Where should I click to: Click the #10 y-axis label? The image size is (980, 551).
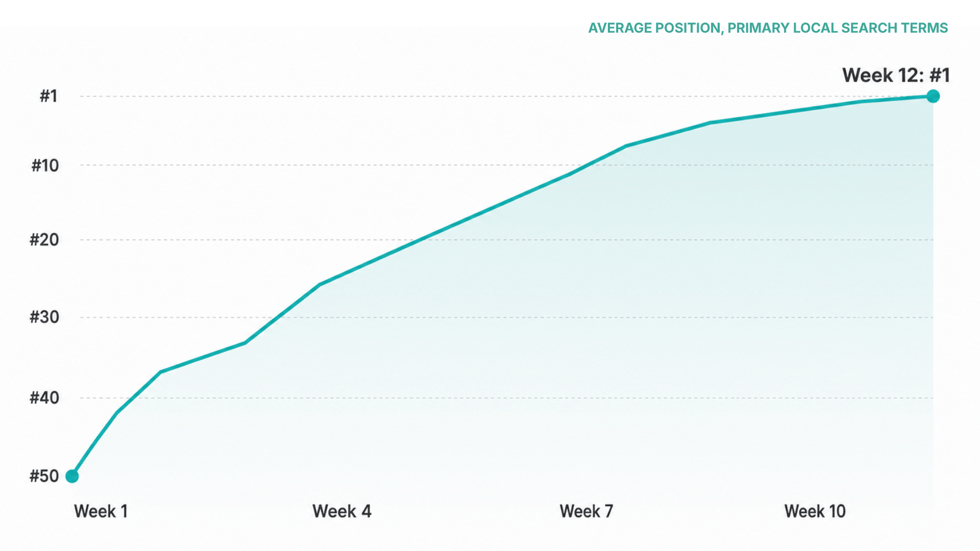click(45, 165)
